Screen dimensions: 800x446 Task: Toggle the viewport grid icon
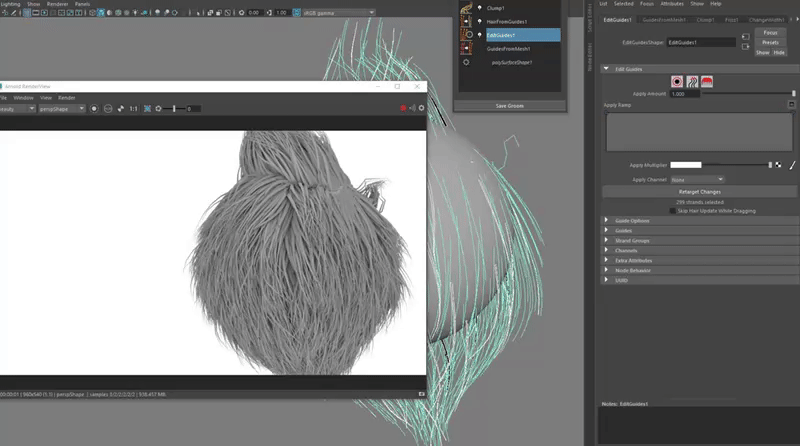27,12
